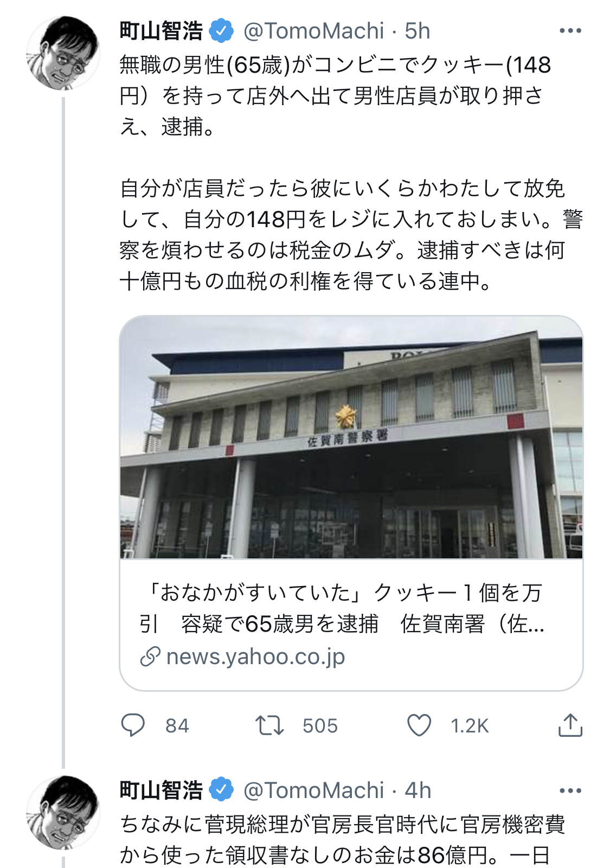Open the article headline about クッキー１個を万引
This screenshot has height=868, width=610.
(x=342, y=608)
